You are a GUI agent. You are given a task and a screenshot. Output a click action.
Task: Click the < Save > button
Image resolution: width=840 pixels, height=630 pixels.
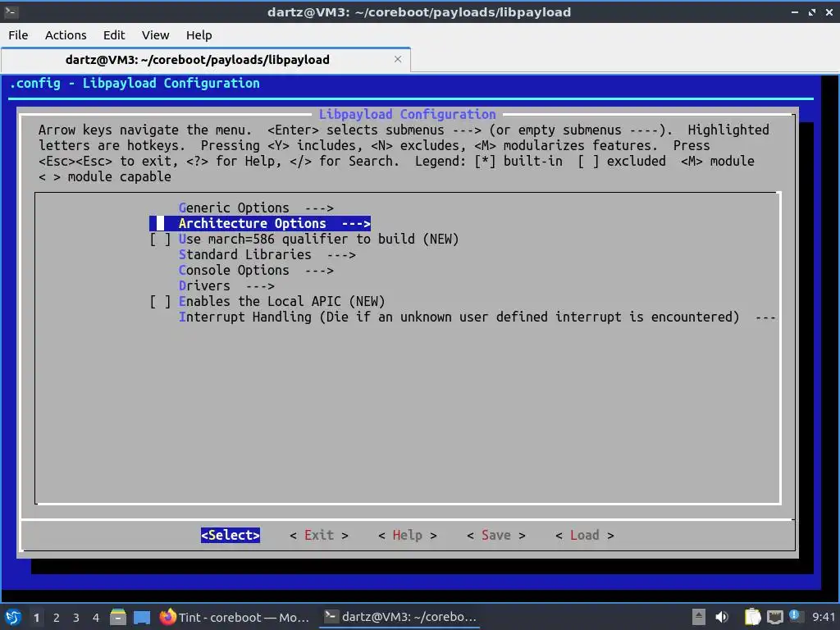coord(496,535)
